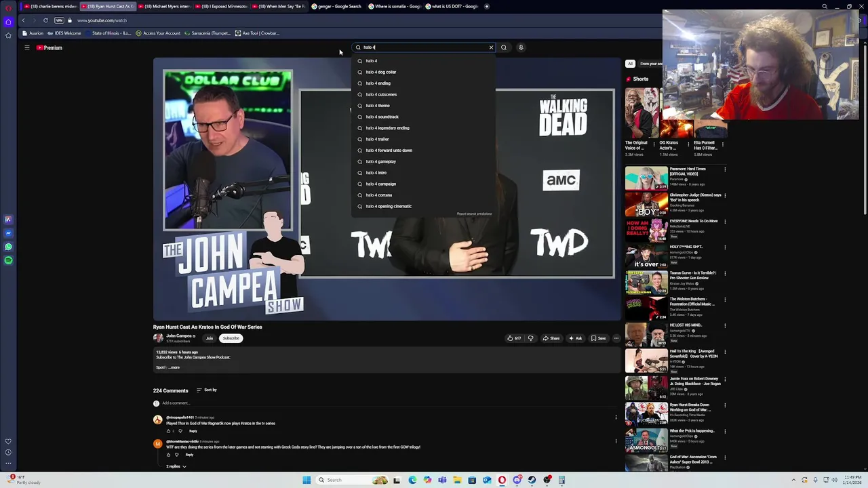The image size is (868, 488).
Task: Subscribe to John Campea channel
Action: click(231, 338)
